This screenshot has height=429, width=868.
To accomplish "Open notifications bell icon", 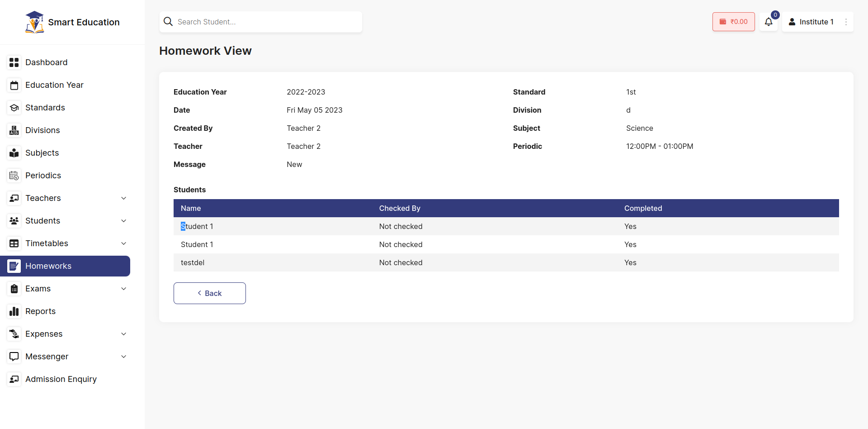I will pos(769,22).
